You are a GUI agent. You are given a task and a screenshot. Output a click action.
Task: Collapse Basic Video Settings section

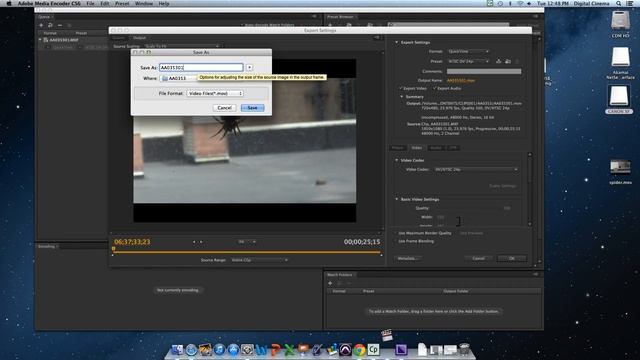click(396, 199)
